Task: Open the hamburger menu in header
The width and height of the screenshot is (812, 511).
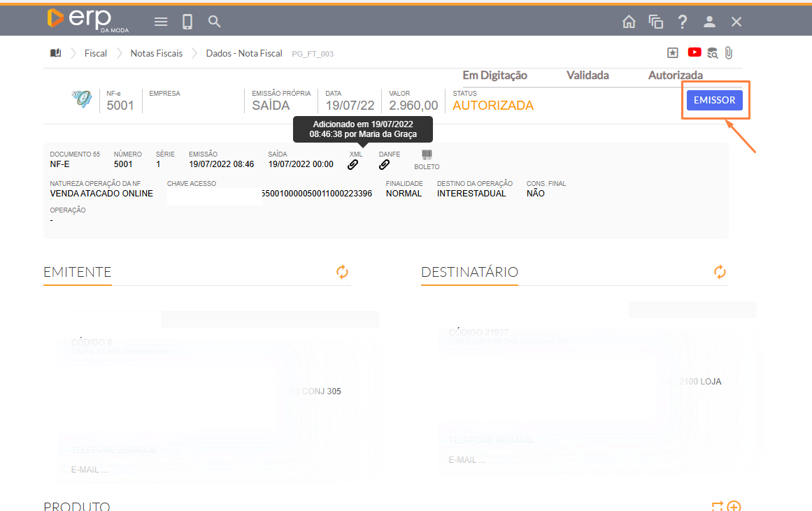Action: point(161,22)
